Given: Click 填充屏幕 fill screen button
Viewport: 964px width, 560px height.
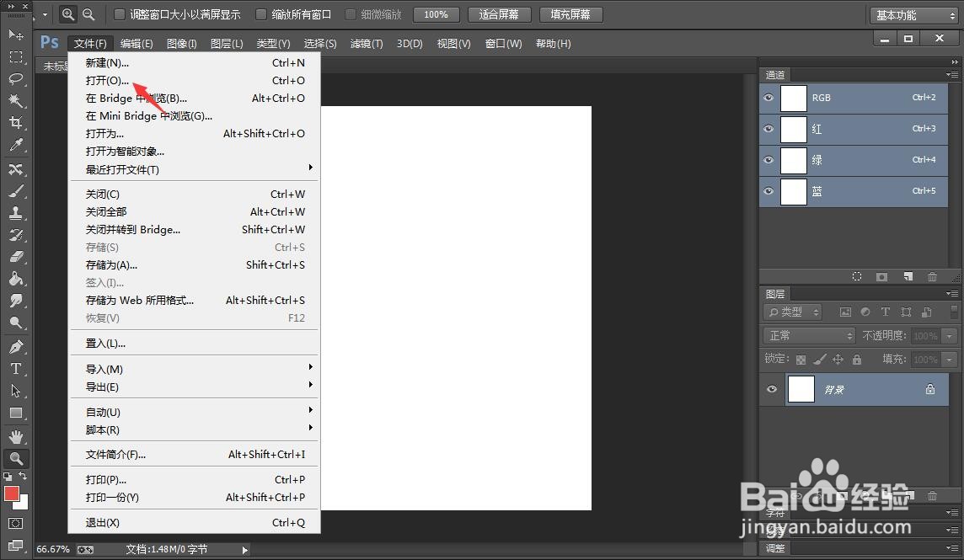Looking at the screenshot, I should (x=570, y=14).
